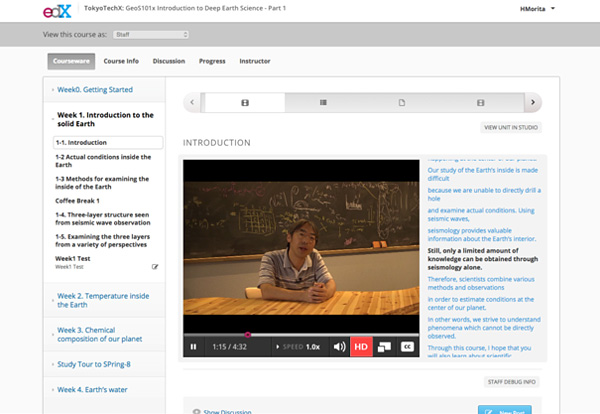Toggle HD video quality
Viewport: 600px width, 414px height.
coord(361,347)
